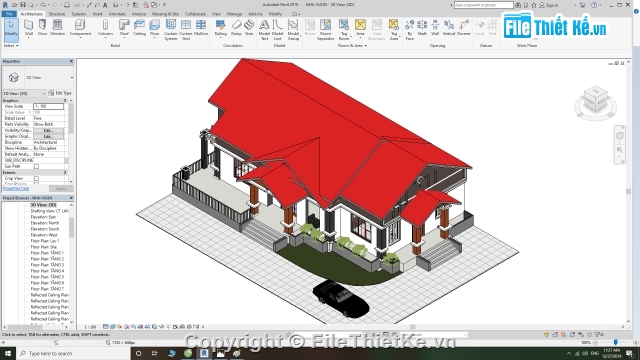Select the Door tool
This screenshot has width=640, height=360.
click(x=42, y=28)
